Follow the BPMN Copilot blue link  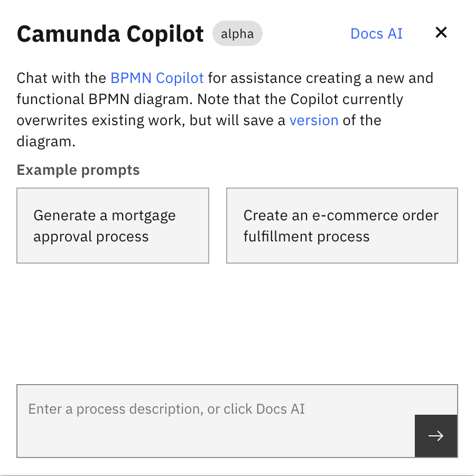[x=157, y=78]
